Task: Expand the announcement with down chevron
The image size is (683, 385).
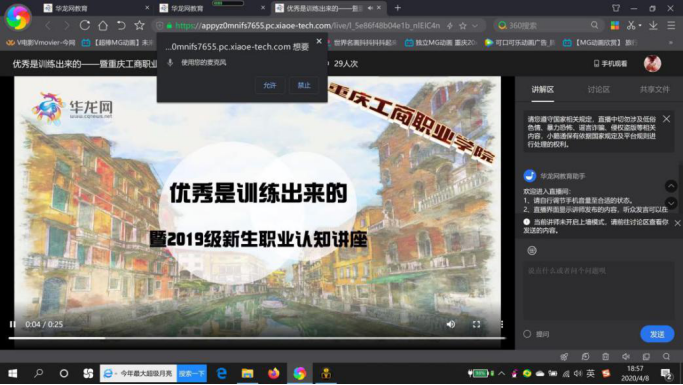Action: tap(671, 203)
